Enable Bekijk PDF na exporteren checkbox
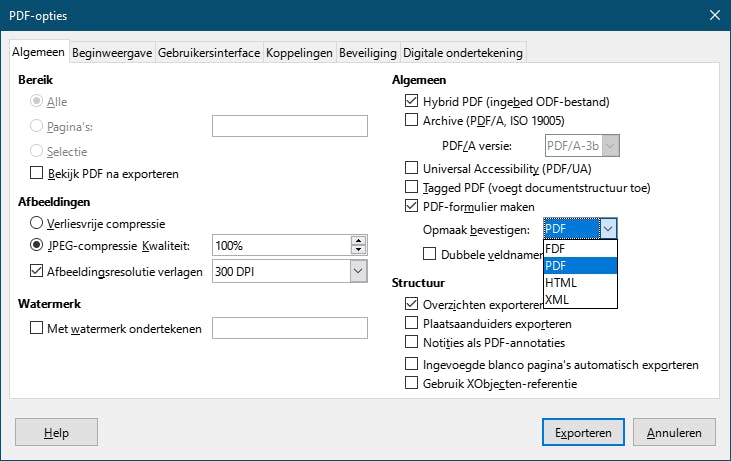 (38, 174)
